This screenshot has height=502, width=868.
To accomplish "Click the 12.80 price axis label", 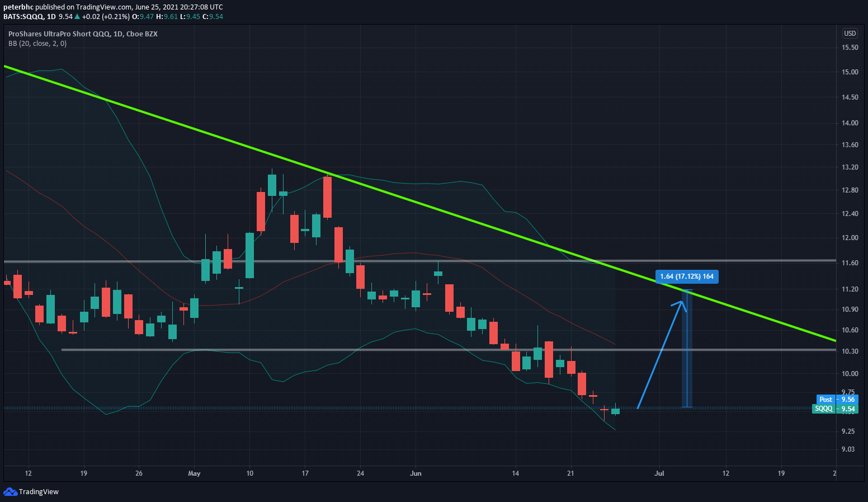I will pos(850,190).
